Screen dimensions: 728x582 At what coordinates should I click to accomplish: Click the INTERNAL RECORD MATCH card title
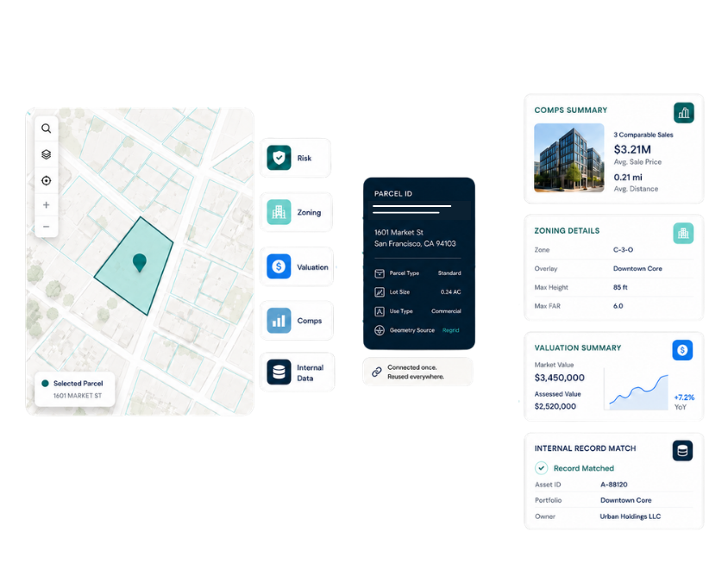coord(585,448)
